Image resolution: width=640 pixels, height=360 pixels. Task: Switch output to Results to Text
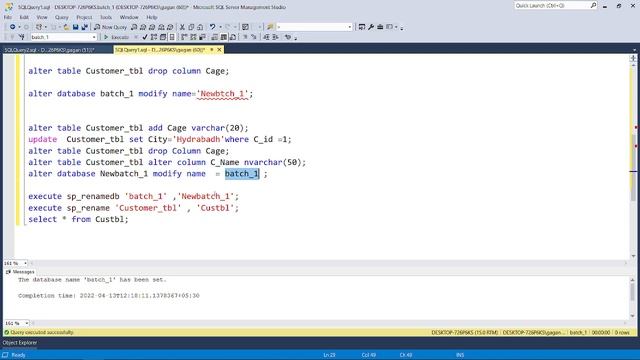tap(214, 37)
